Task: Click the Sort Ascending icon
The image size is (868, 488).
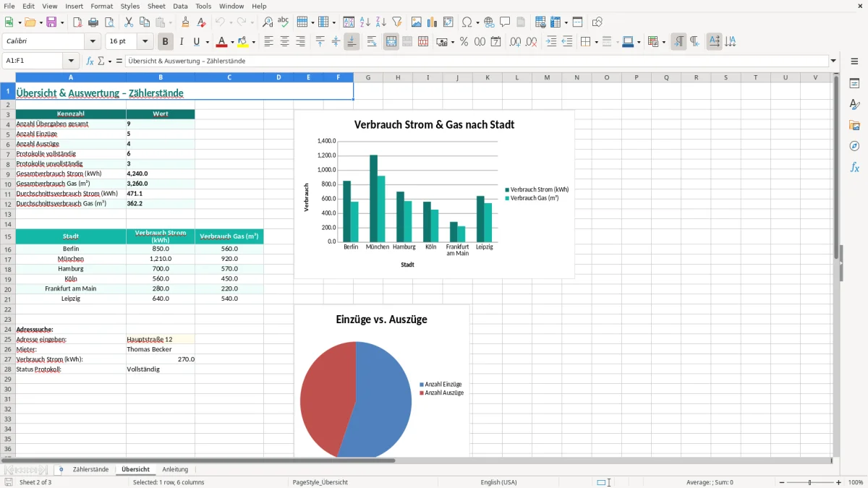Action: click(365, 22)
